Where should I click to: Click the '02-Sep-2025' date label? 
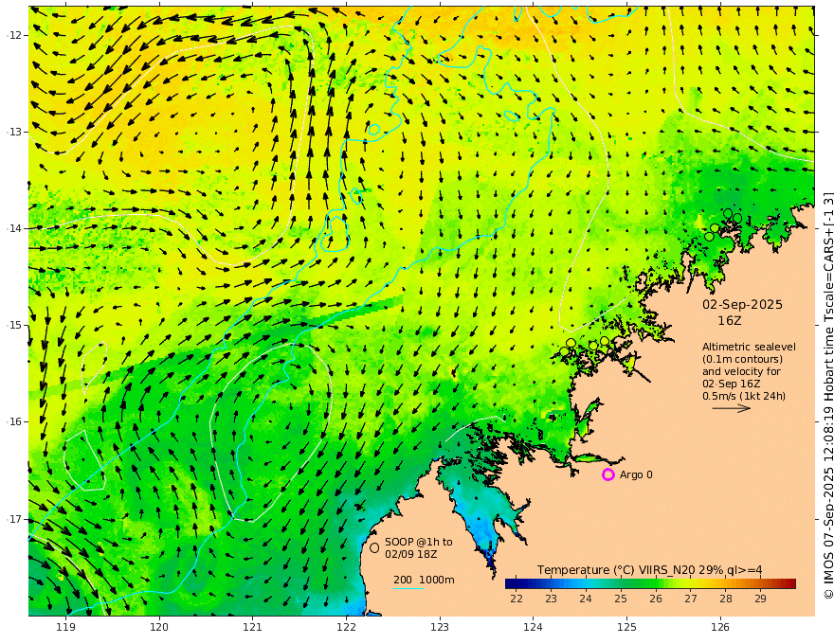click(x=742, y=304)
